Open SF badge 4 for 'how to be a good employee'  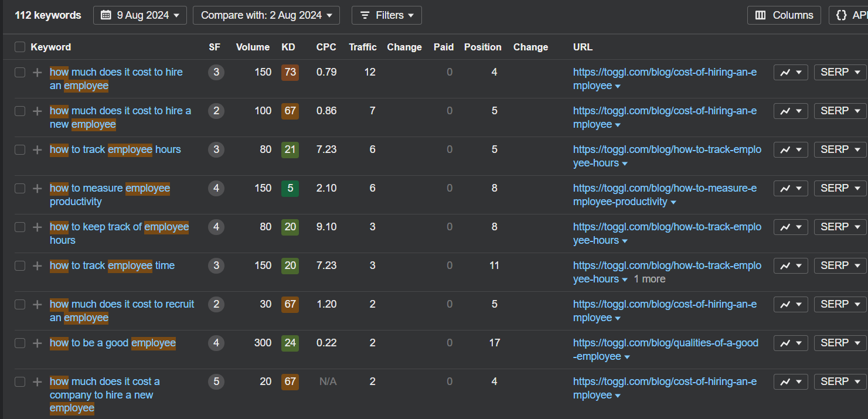pos(216,343)
